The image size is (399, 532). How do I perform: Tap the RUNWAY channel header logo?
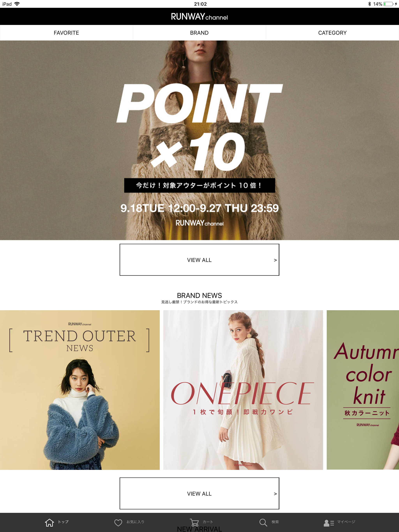(199, 17)
